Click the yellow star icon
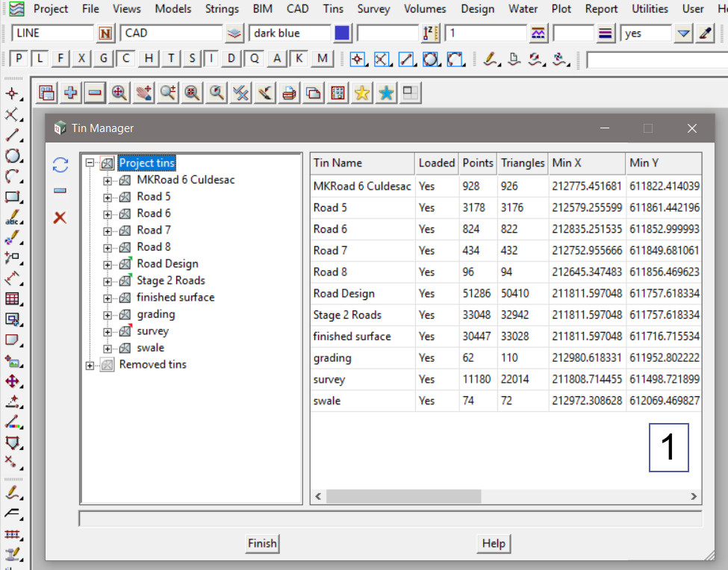Image resolution: width=728 pixels, height=570 pixels. pyautogui.click(x=361, y=93)
